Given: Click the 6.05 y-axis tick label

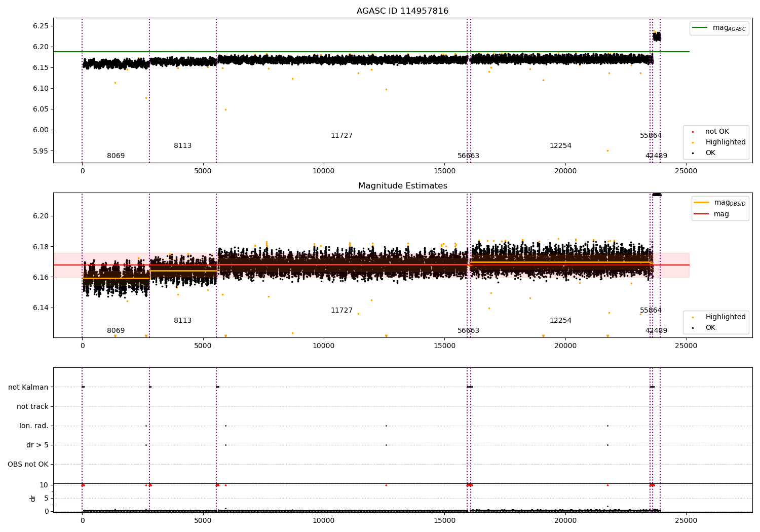Looking at the screenshot, I should 41,109.
